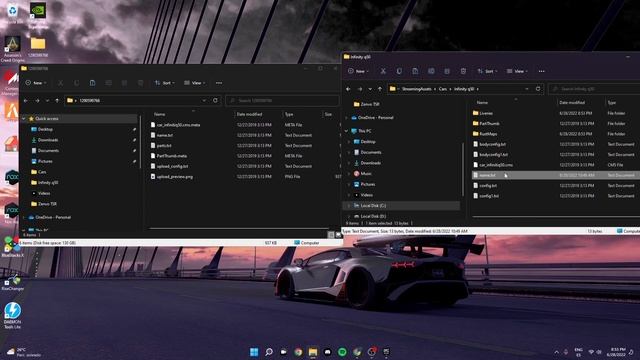Open See more menu in Infinity q50 window
This screenshot has height=360, width=640.
pos(541,71)
